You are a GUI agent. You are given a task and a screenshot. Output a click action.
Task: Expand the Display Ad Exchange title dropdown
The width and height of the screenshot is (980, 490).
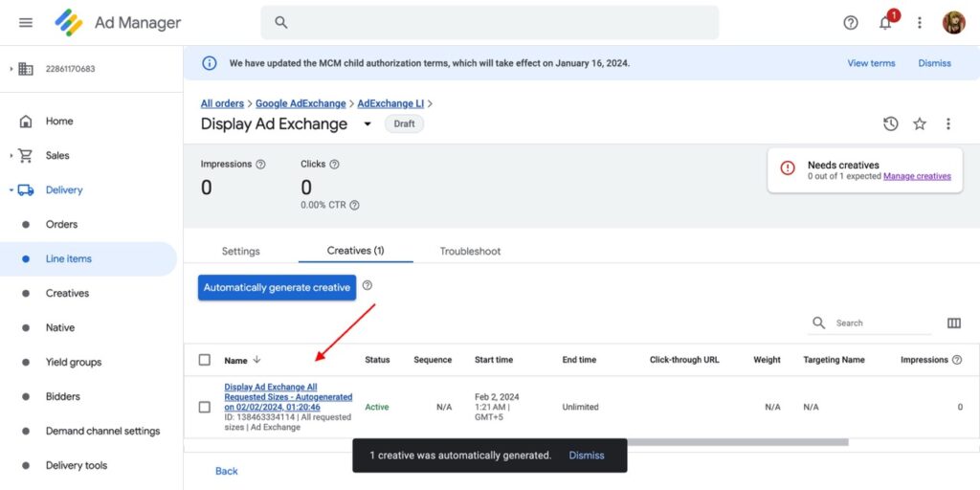tap(367, 124)
